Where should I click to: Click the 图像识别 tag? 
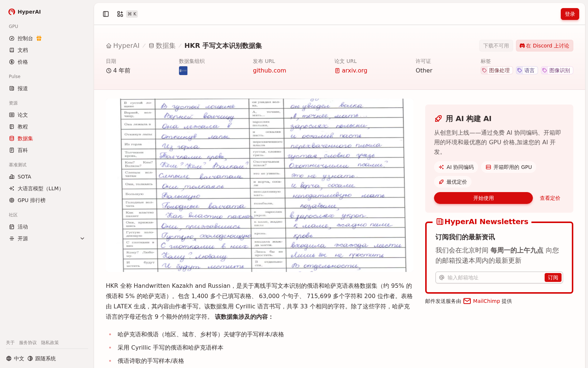click(557, 70)
